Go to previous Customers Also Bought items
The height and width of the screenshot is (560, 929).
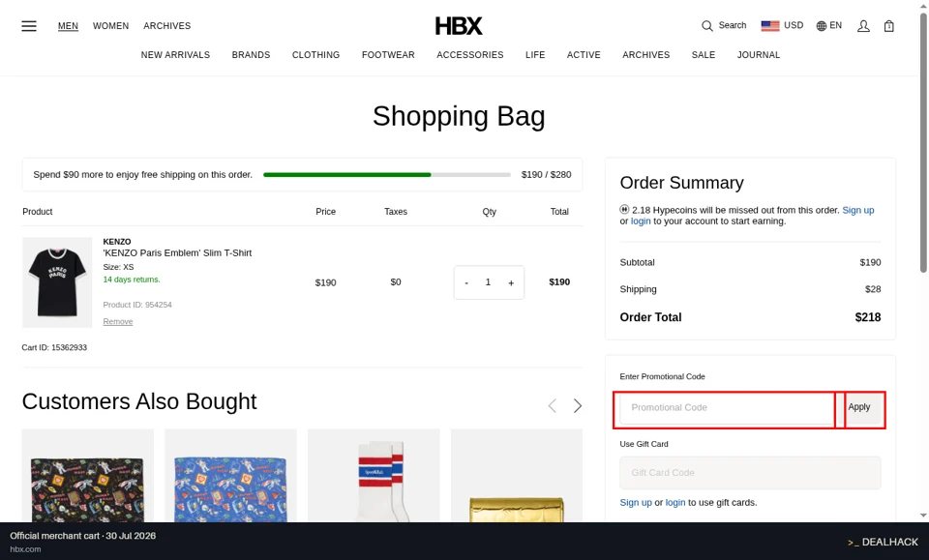(x=553, y=405)
